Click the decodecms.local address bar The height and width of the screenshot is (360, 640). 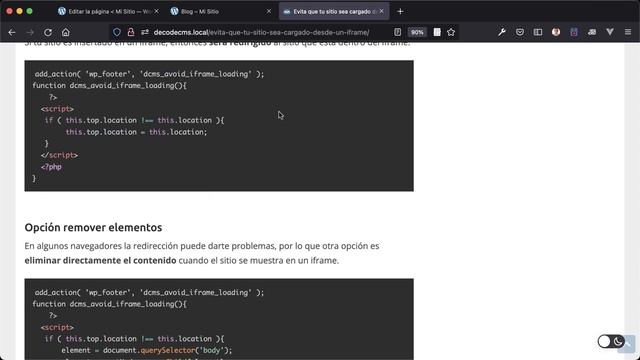[261, 32]
